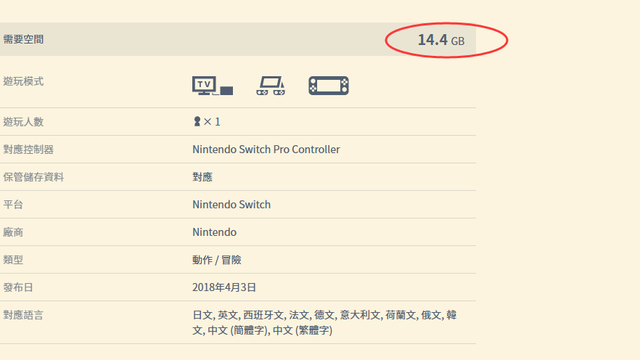Select the 2018年4月3日 release date

click(224, 287)
